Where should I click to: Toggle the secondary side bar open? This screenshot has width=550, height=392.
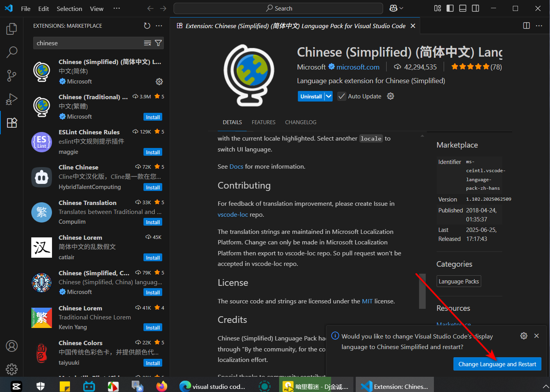click(x=475, y=8)
